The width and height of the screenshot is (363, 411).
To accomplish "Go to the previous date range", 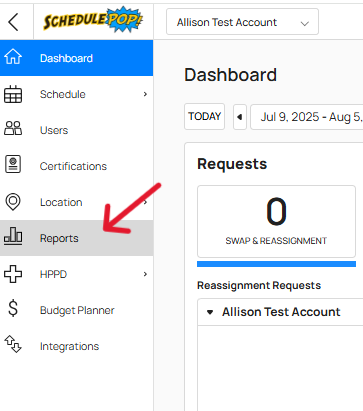I will pyautogui.click(x=240, y=117).
